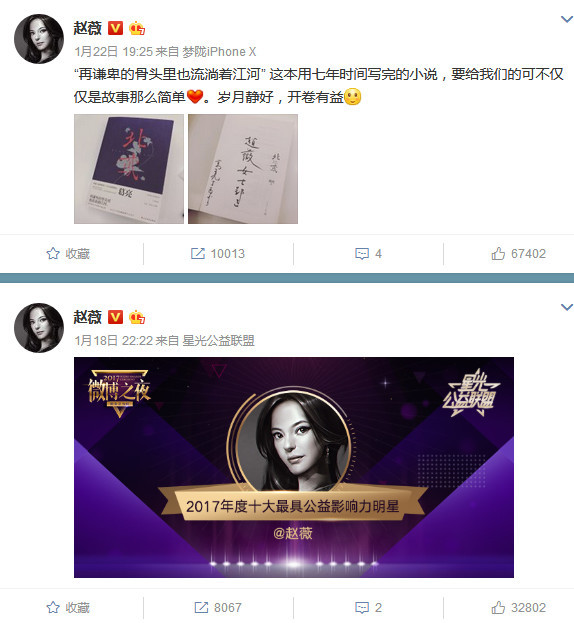Click the verified V badge on second post
Screen dimensions: 574x623
coord(116,317)
